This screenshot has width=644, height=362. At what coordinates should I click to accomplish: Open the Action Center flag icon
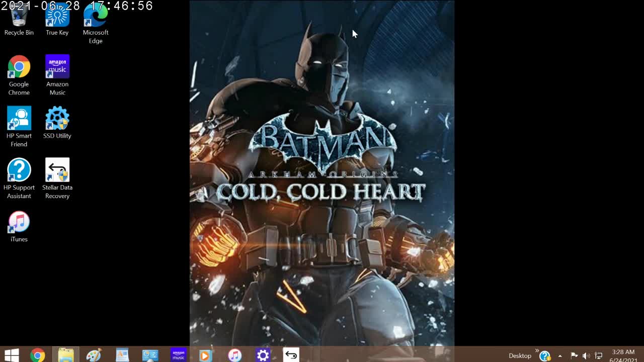click(574, 356)
